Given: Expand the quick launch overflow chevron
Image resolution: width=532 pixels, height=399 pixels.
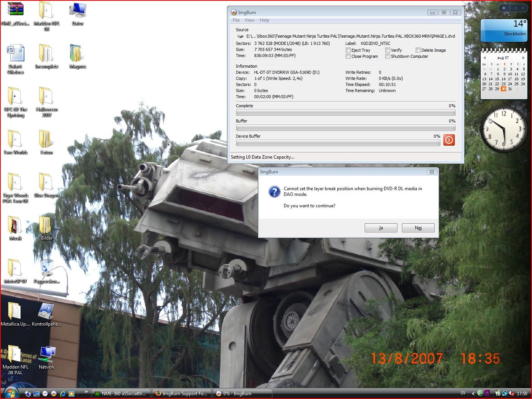Looking at the screenshot, I should (86, 391).
